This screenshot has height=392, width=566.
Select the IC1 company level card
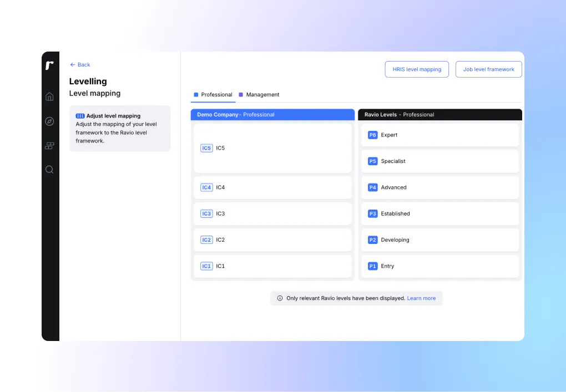272,266
